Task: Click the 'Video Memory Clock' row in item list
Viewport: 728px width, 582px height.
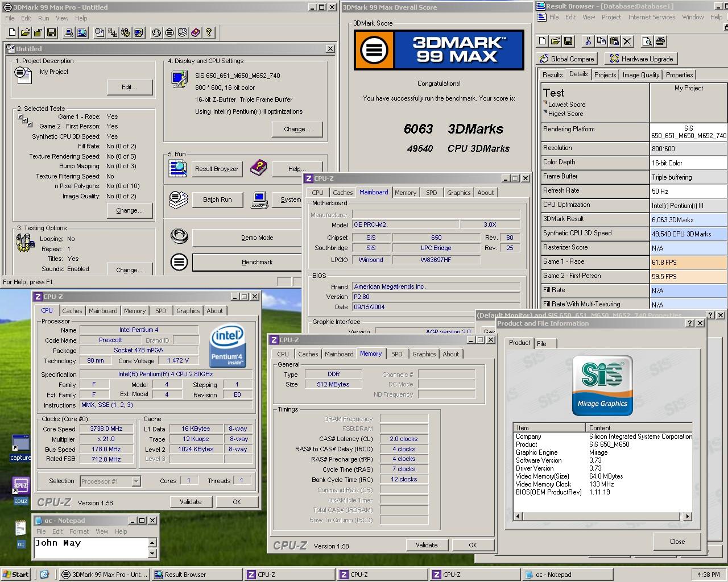Action: click(x=603, y=484)
